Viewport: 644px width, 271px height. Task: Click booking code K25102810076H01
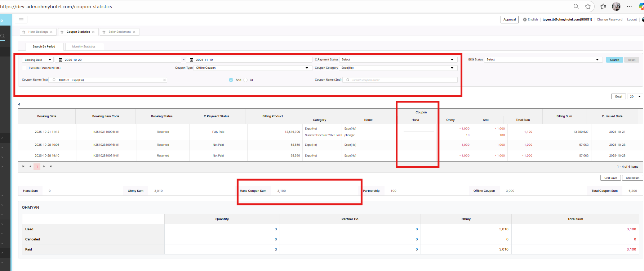pyautogui.click(x=106, y=145)
